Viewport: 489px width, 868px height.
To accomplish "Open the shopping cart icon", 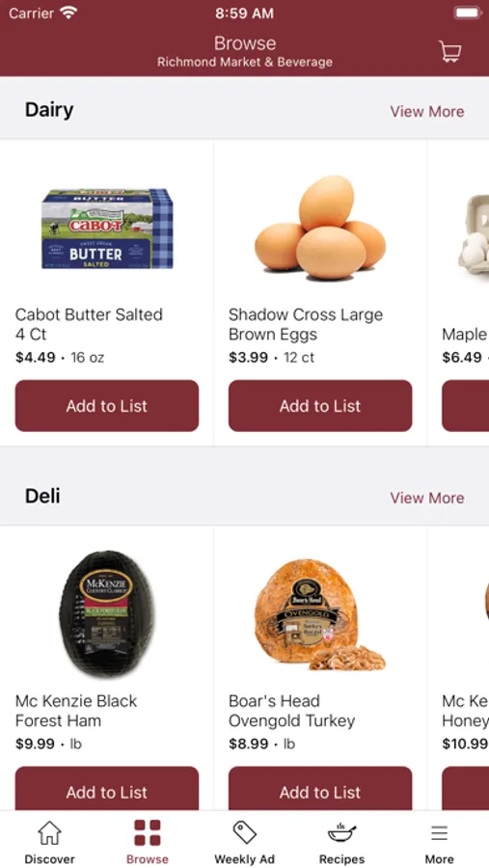I will 449,51.
